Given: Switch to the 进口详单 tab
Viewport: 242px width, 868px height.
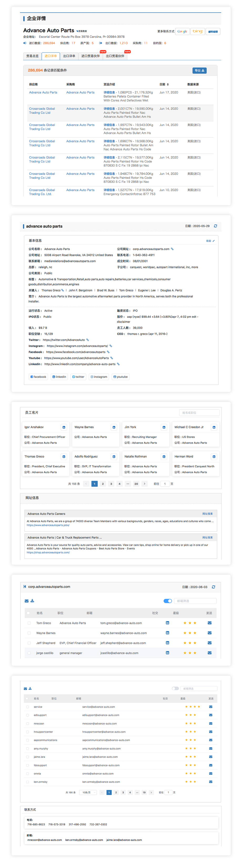Looking at the screenshot, I should 51,56.
